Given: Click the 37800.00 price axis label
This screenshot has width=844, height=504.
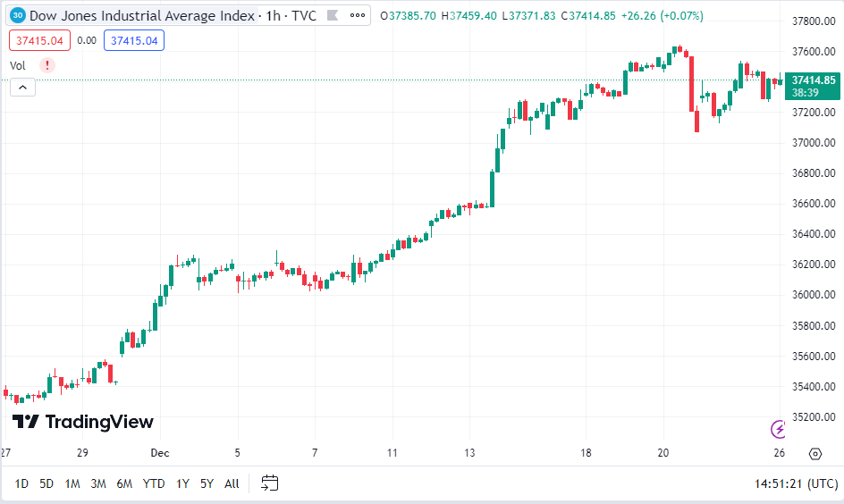Looking at the screenshot, I should (814, 21).
